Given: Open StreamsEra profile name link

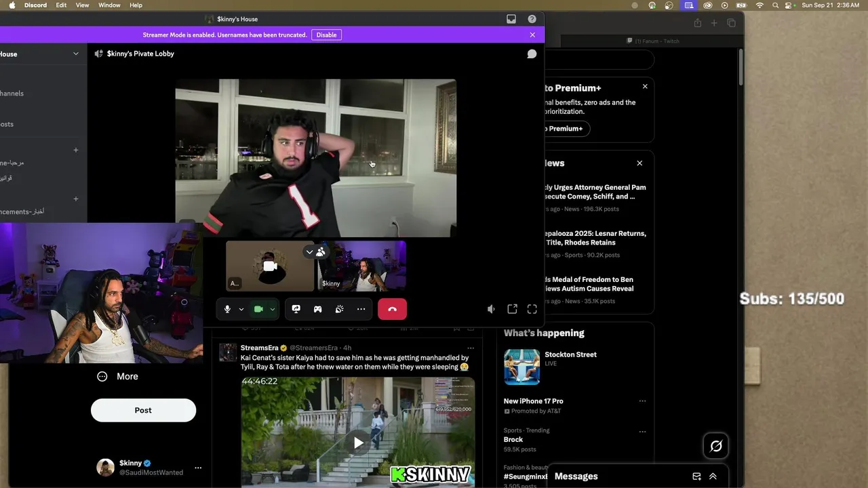Looking at the screenshot, I should pos(260,348).
